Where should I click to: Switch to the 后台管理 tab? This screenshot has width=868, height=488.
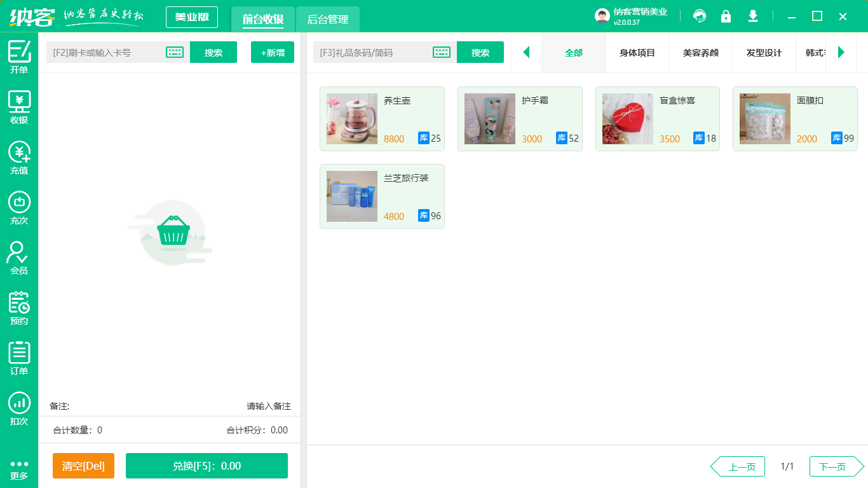(329, 20)
